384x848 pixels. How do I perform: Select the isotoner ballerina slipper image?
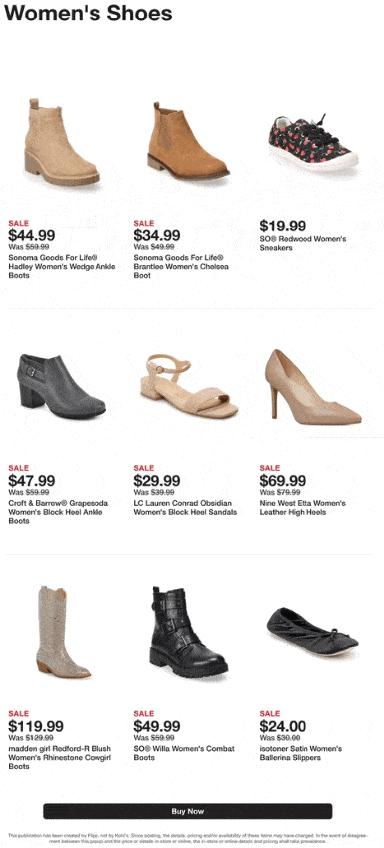tap(313, 632)
